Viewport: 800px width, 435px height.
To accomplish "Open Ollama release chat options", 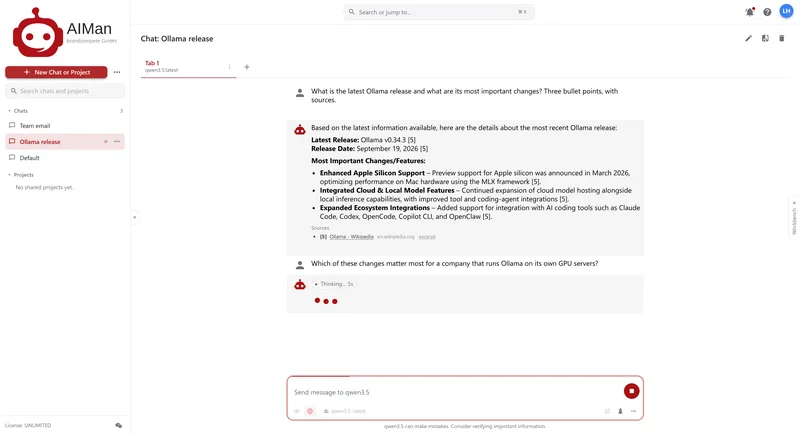I will pos(117,142).
